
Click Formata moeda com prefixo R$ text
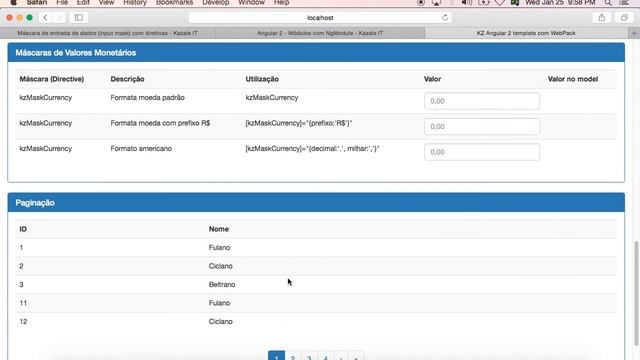coord(160,123)
